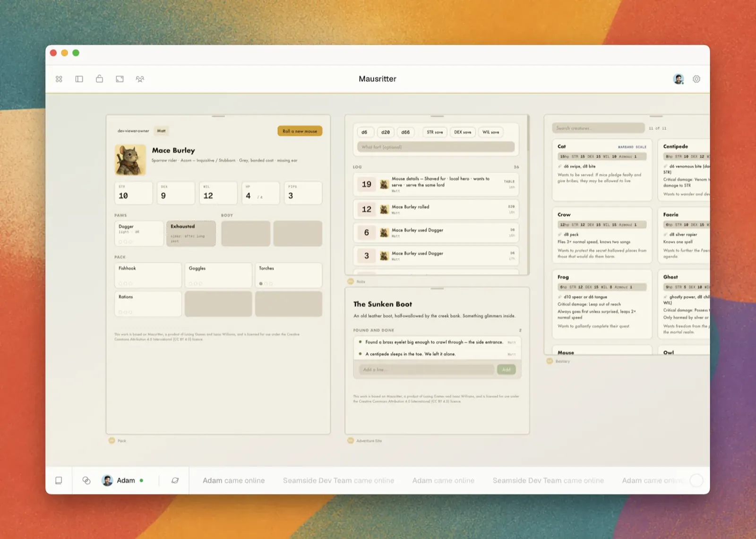The height and width of the screenshot is (539, 756).
Task: Click the Adventure Site panel badge icon
Action: [351, 440]
